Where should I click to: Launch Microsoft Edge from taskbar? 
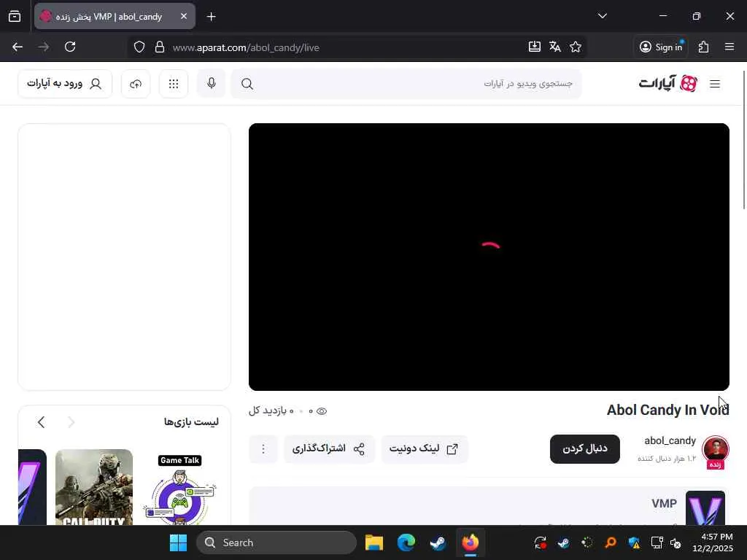pyautogui.click(x=406, y=542)
